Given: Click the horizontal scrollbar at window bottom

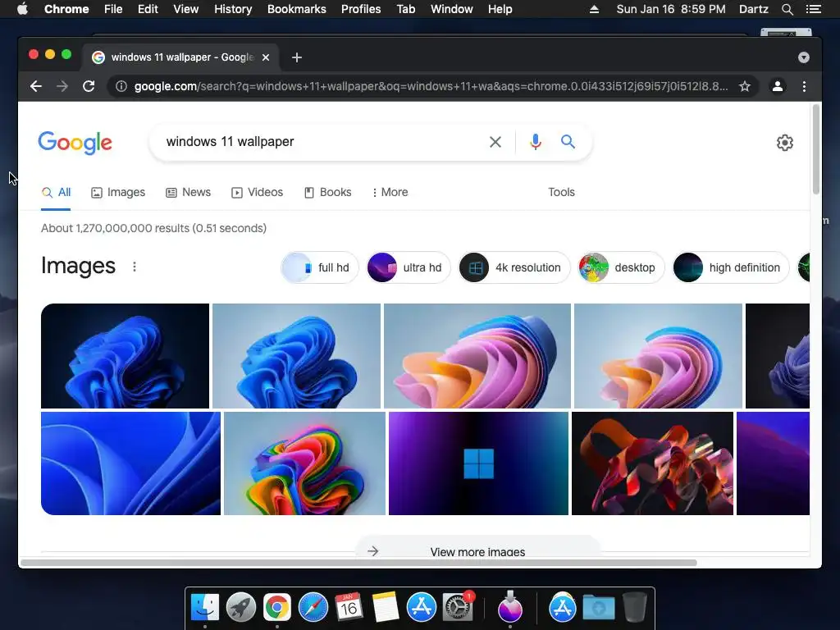Looking at the screenshot, I should [358, 563].
